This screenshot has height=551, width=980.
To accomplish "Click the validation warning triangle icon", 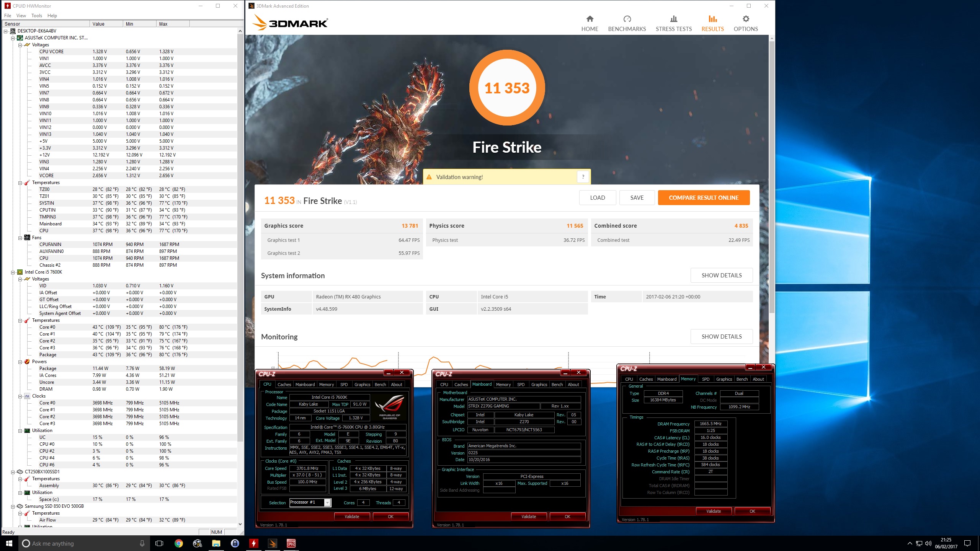I will coord(429,177).
